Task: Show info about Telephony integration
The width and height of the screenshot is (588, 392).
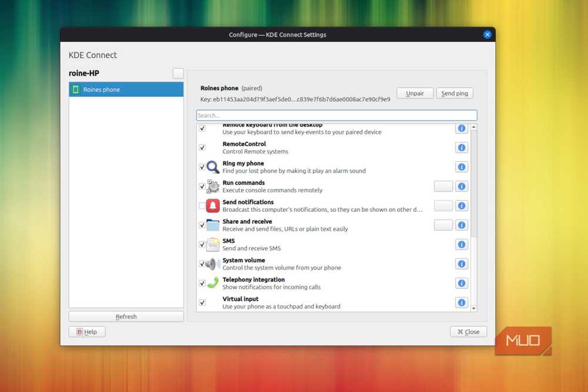Action: (x=462, y=283)
